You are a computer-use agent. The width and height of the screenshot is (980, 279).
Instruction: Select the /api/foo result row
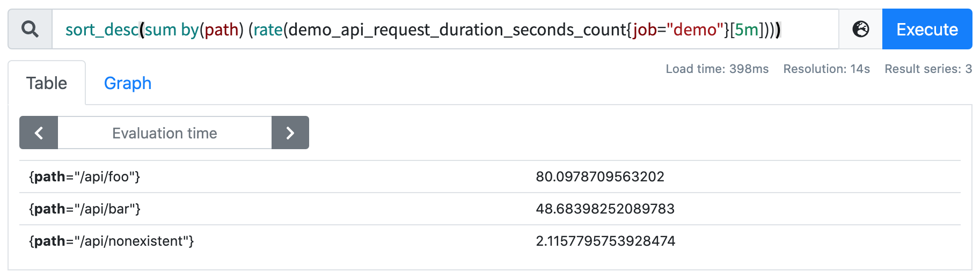(x=490, y=177)
